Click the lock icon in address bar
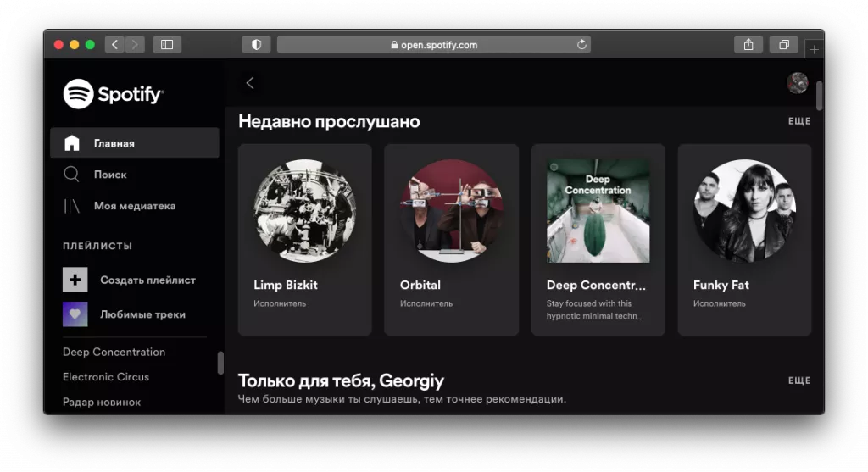The width and height of the screenshot is (868, 472). point(394,45)
